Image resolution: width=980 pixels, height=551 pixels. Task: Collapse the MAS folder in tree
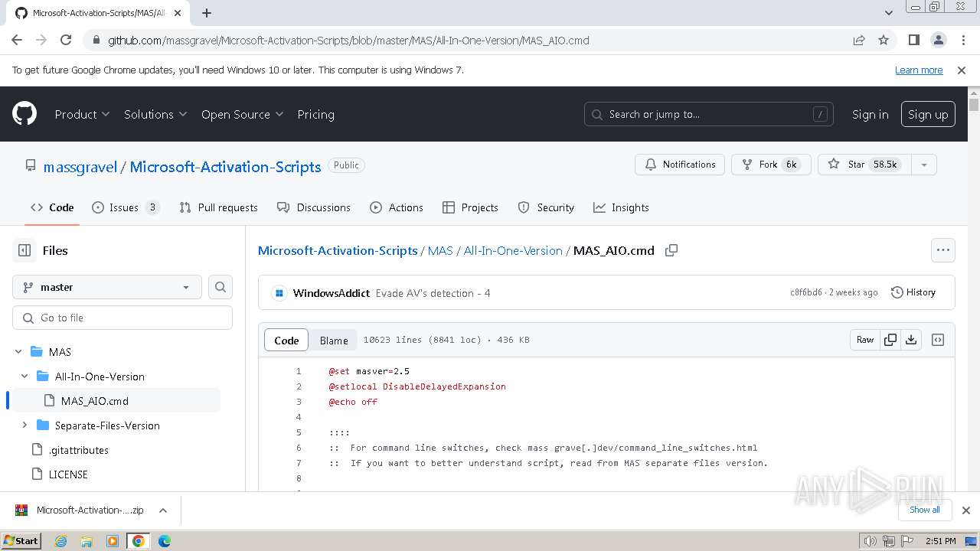(18, 352)
